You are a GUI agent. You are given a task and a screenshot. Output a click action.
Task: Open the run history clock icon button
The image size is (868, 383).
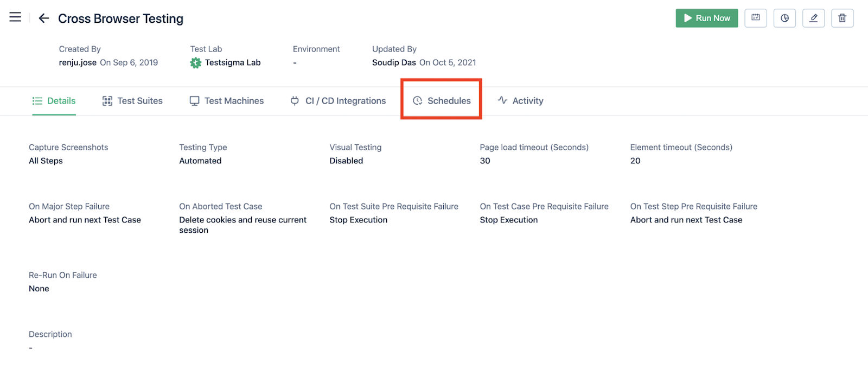click(784, 18)
